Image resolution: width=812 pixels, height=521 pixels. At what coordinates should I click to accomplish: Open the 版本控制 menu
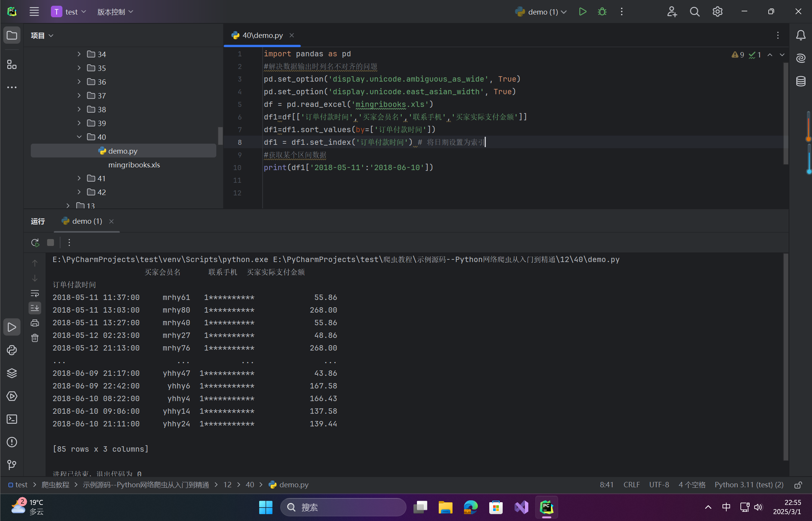coord(115,12)
